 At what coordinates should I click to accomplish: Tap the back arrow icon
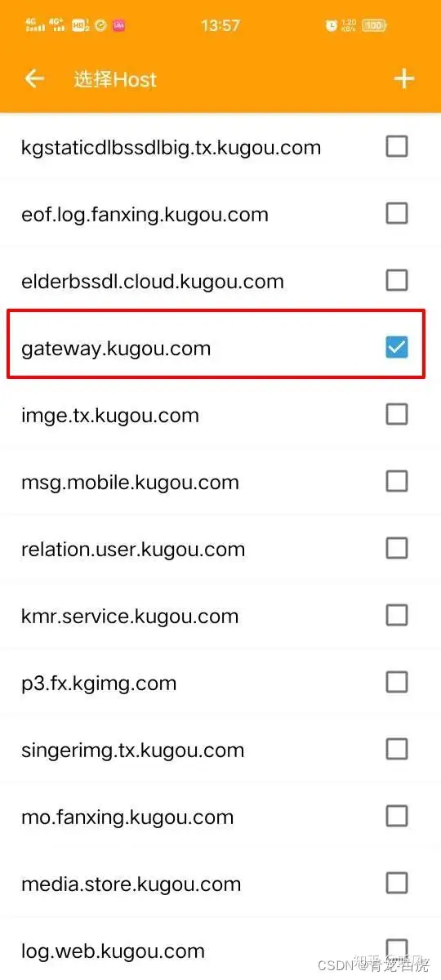point(33,79)
